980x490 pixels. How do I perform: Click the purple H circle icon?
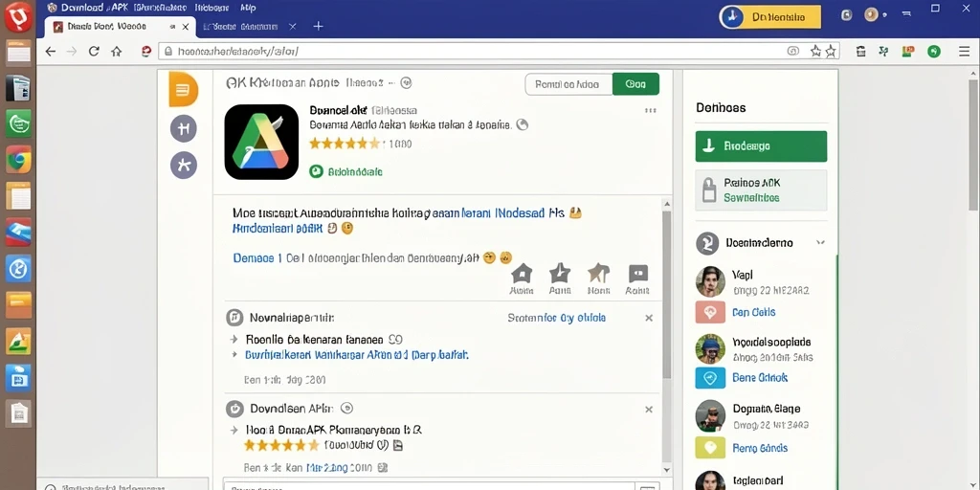[184, 129]
